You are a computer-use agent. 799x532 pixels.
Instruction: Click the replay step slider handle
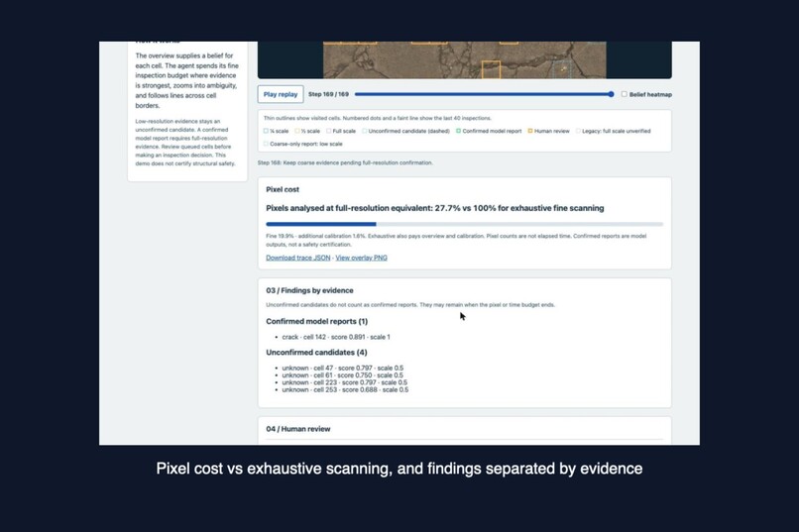point(611,94)
